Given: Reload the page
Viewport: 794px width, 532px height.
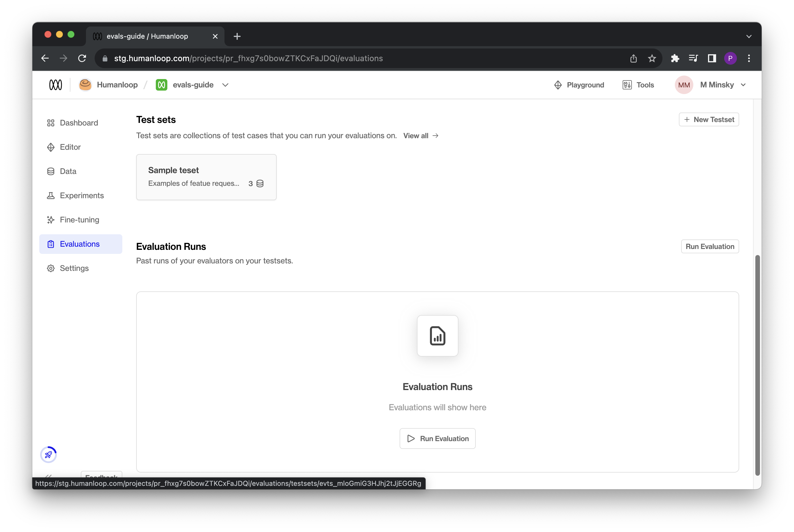Looking at the screenshot, I should pyautogui.click(x=82, y=58).
